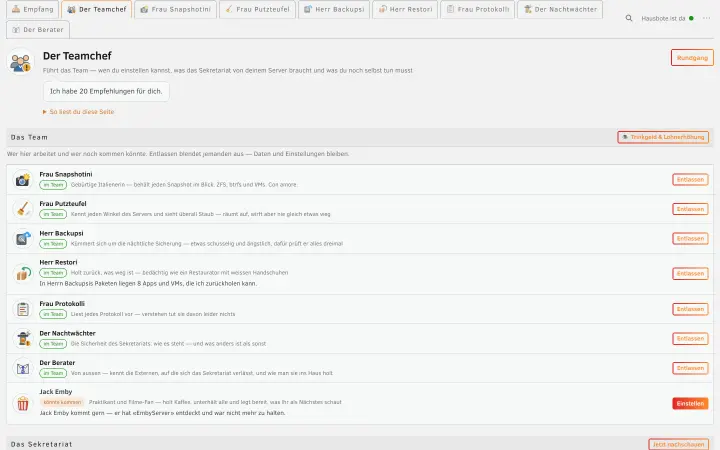Switch to the Frau Putzteufel tab
The image size is (720, 450).
pyautogui.click(x=258, y=9)
